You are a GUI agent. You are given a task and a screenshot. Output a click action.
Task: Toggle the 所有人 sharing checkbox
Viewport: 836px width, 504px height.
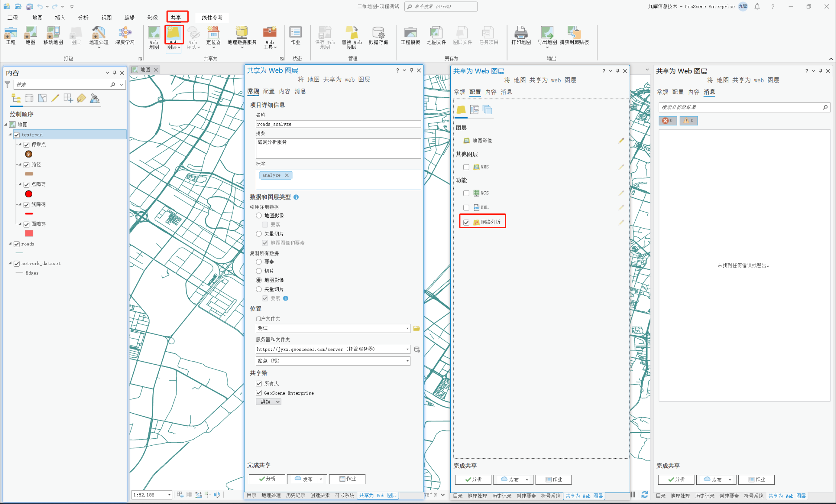click(259, 384)
